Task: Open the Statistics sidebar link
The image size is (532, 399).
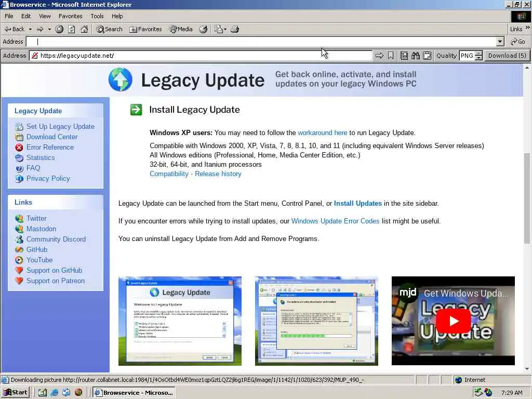Action: [41, 158]
